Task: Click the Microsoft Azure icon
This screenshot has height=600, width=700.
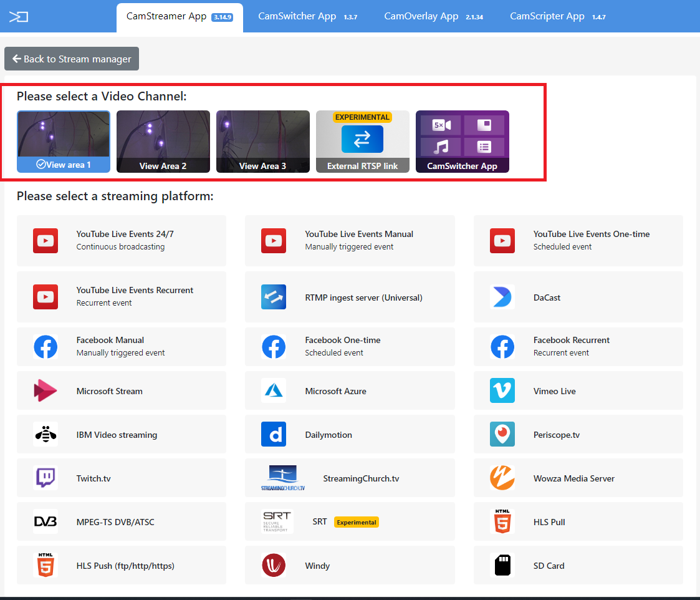Action: (x=274, y=390)
